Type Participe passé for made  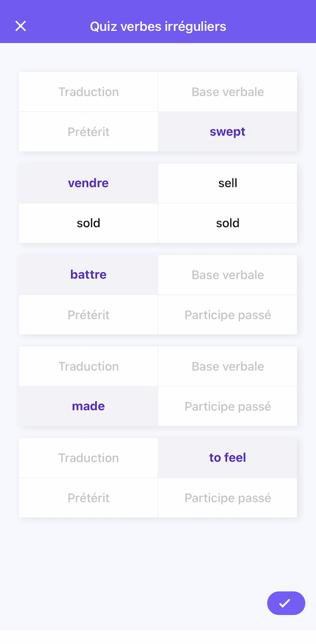point(228,406)
